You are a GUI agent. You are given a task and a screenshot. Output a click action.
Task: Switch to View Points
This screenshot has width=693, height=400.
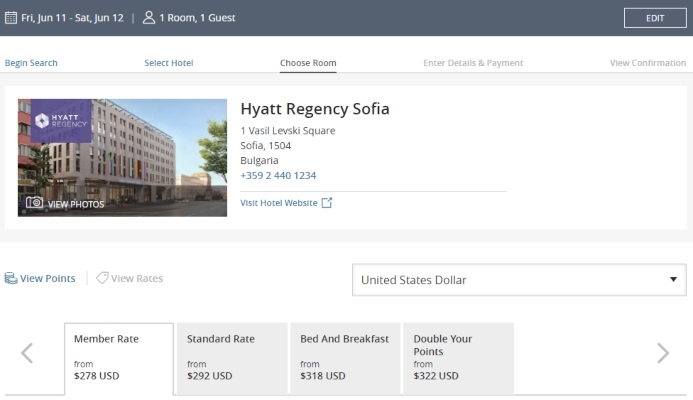pyautogui.click(x=48, y=278)
